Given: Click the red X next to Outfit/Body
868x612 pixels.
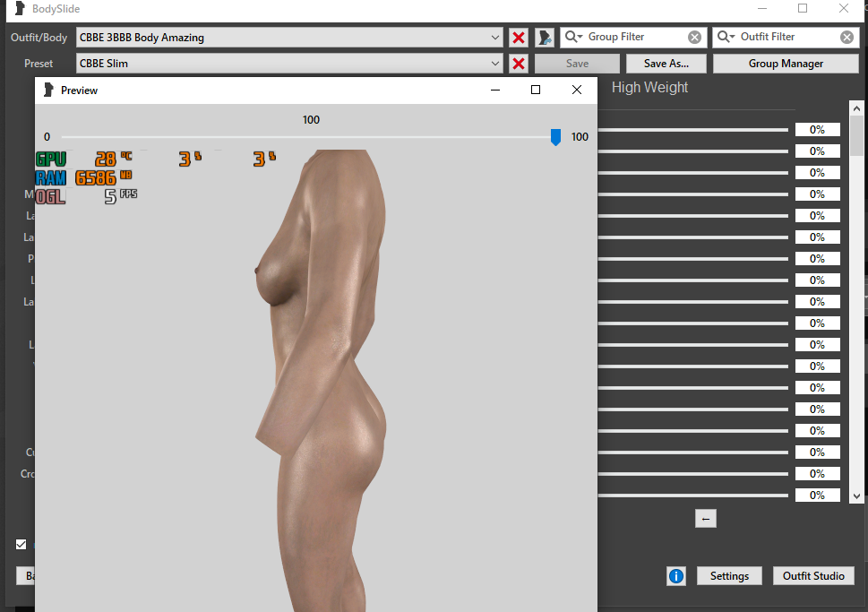Looking at the screenshot, I should pyautogui.click(x=519, y=38).
